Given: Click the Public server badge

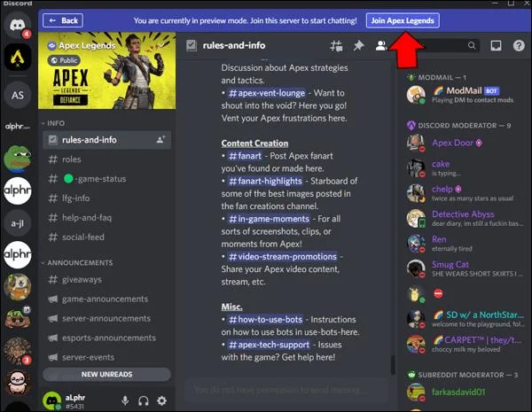Looking at the screenshot, I should 64,60.
